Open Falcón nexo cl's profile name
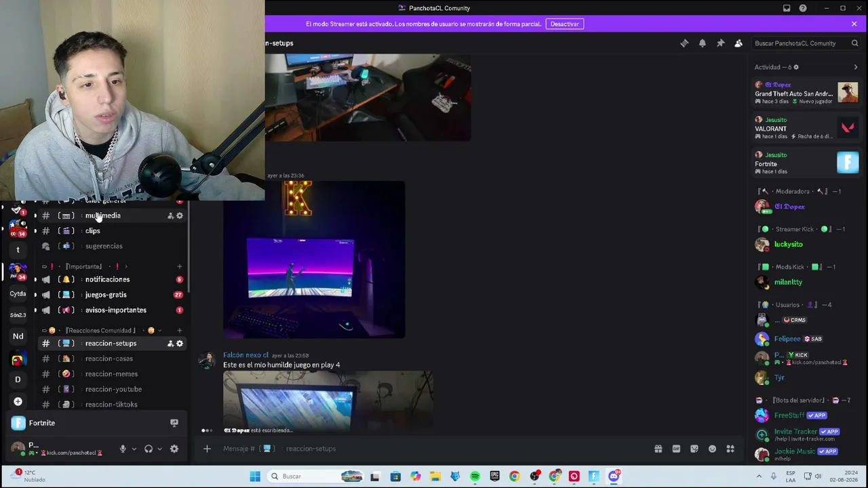This screenshot has width=868, height=488. pyautogui.click(x=245, y=355)
